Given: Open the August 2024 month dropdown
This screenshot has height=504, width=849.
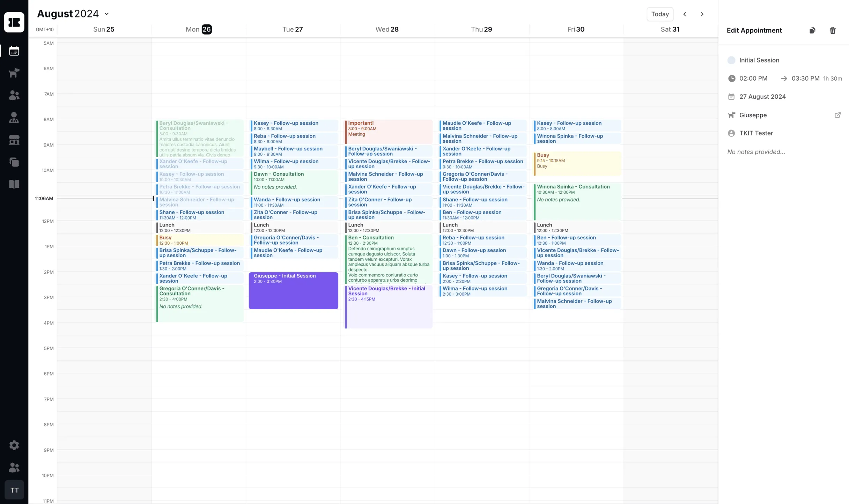Looking at the screenshot, I should point(106,14).
